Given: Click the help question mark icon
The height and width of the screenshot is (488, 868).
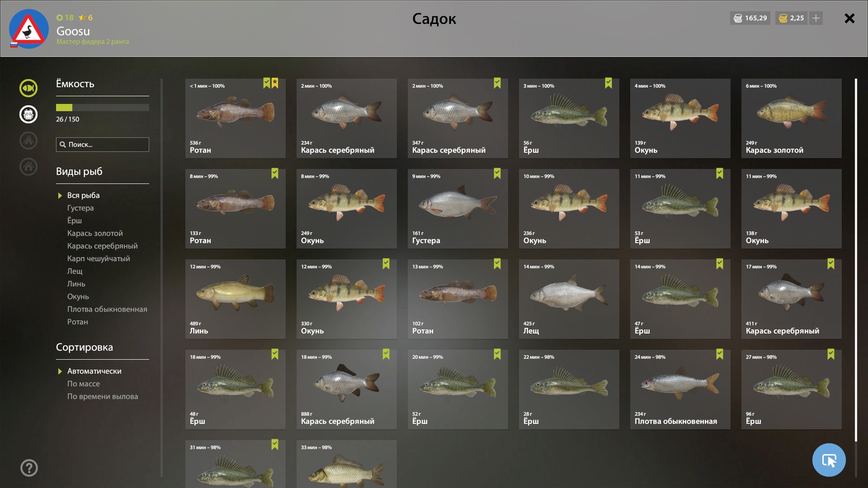Looking at the screenshot, I should click(29, 468).
